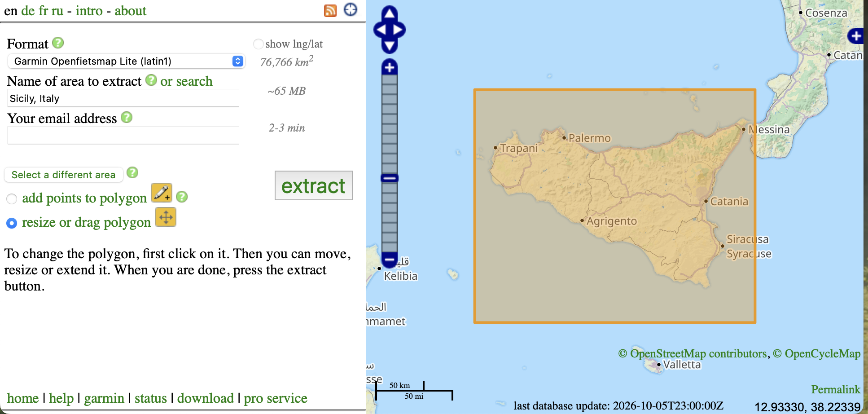The width and height of the screenshot is (868, 414).
Task: Click the resize or drag polygon label
Action: (x=86, y=222)
